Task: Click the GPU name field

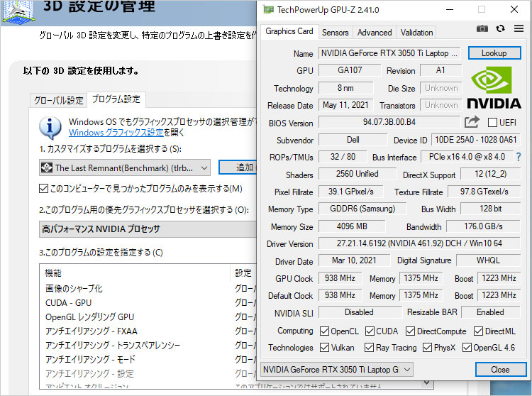Action: 389,53
